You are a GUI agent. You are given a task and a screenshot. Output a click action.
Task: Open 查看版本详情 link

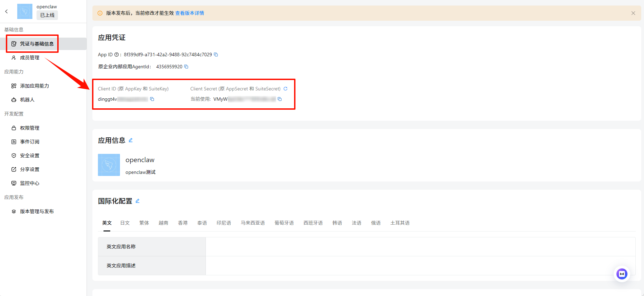pos(190,13)
